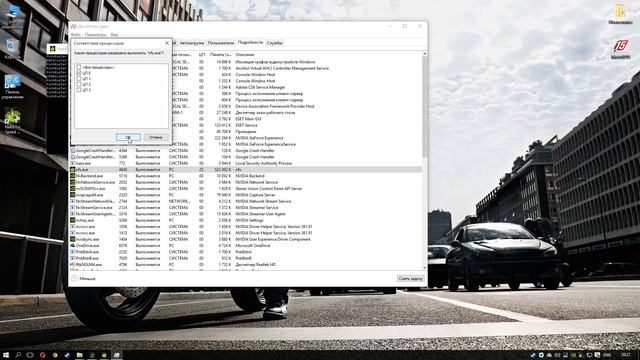Select the Control Panel desktop shortcut

pos(12,87)
